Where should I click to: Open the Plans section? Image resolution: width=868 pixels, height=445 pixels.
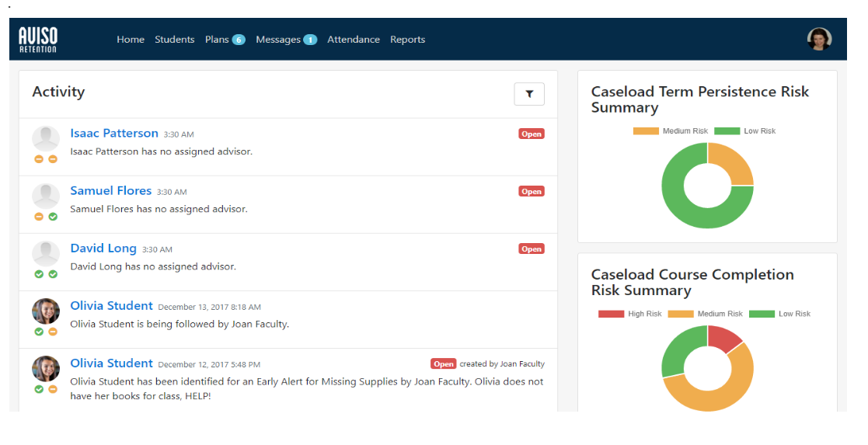coord(217,40)
